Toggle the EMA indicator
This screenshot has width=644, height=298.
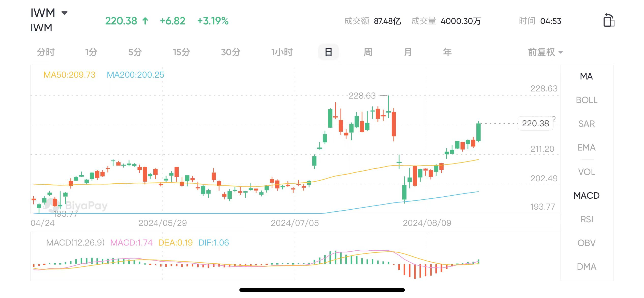pyautogui.click(x=587, y=147)
